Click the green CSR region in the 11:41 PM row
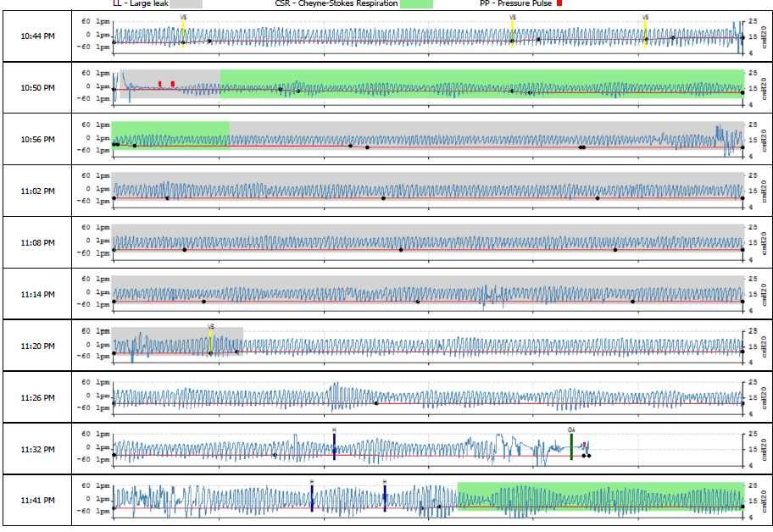This screenshot has width=773, height=532. pyautogui.click(x=593, y=496)
